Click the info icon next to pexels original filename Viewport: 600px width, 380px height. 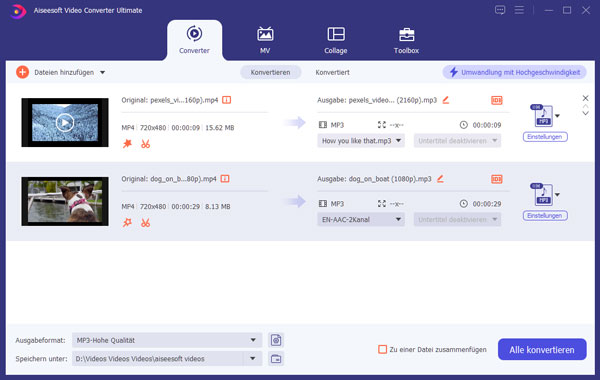click(x=227, y=100)
